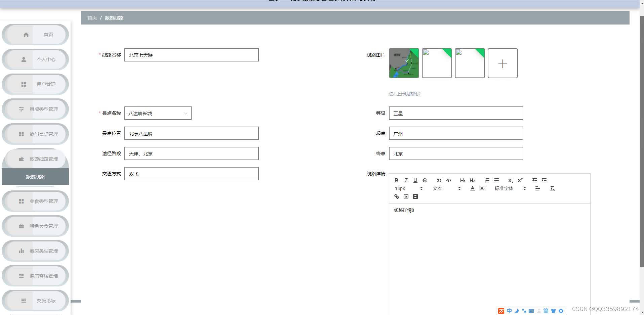644x315 pixels.
Task: Click the 旅游线路 breadcrumb item
Action: coord(114,18)
